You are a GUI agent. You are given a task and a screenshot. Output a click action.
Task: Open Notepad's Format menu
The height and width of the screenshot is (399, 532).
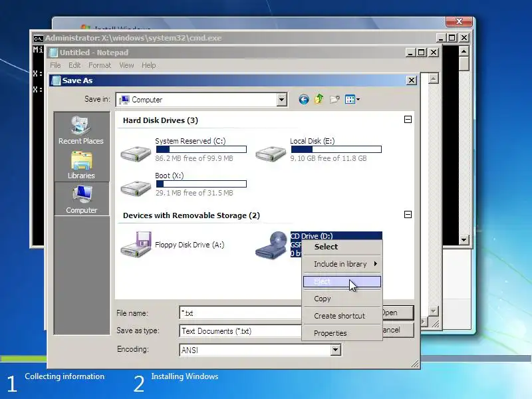[x=100, y=65]
